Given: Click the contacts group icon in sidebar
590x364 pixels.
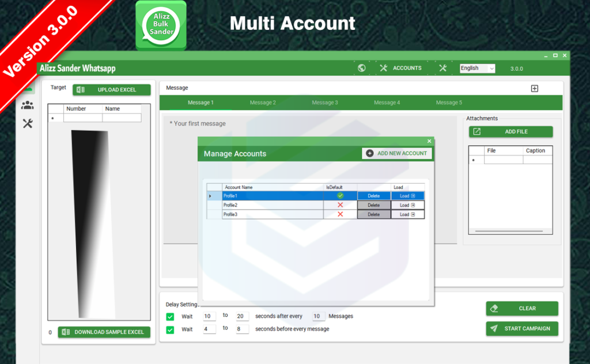Looking at the screenshot, I should click(27, 105).
